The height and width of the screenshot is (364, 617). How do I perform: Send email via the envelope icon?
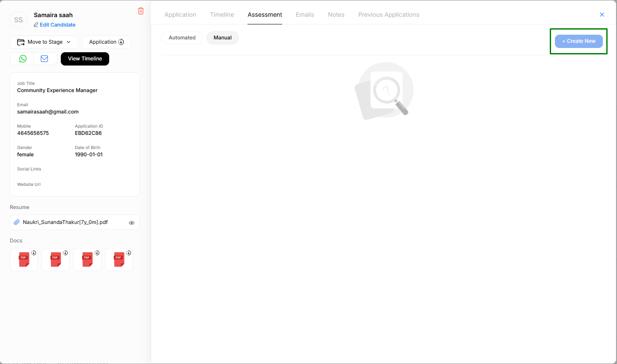click(45, 59)
